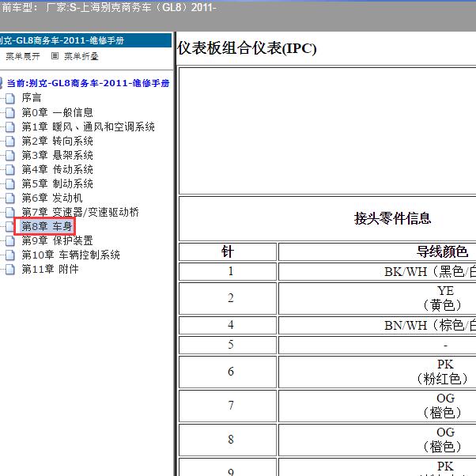The image size is (476, 476).
Task: Click the page icon beside 第6章
Action: 10,198
